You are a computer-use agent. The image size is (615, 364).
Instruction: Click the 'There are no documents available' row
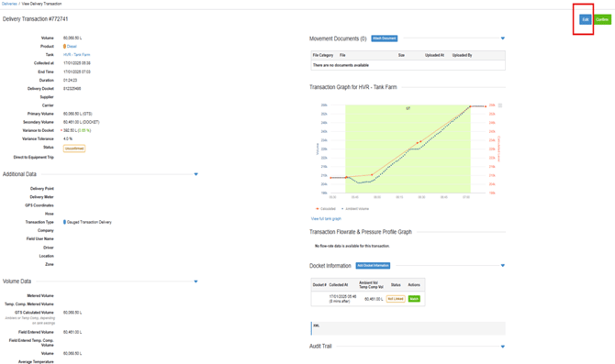(408, 65)
